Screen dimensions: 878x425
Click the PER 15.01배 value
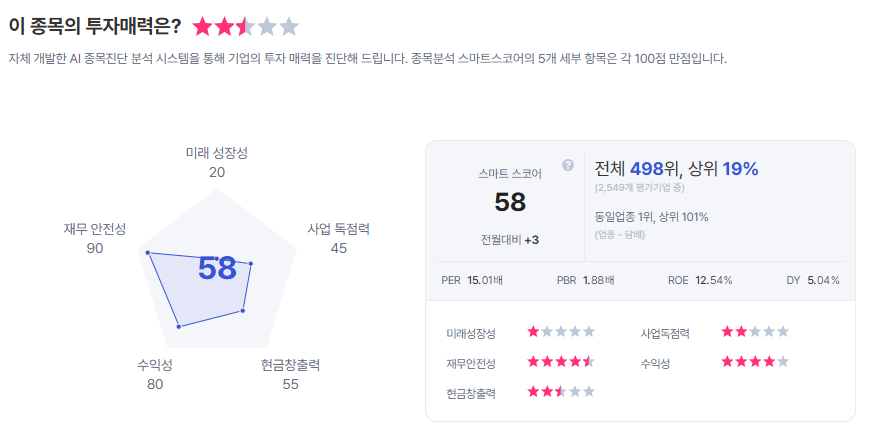point(484,280)
